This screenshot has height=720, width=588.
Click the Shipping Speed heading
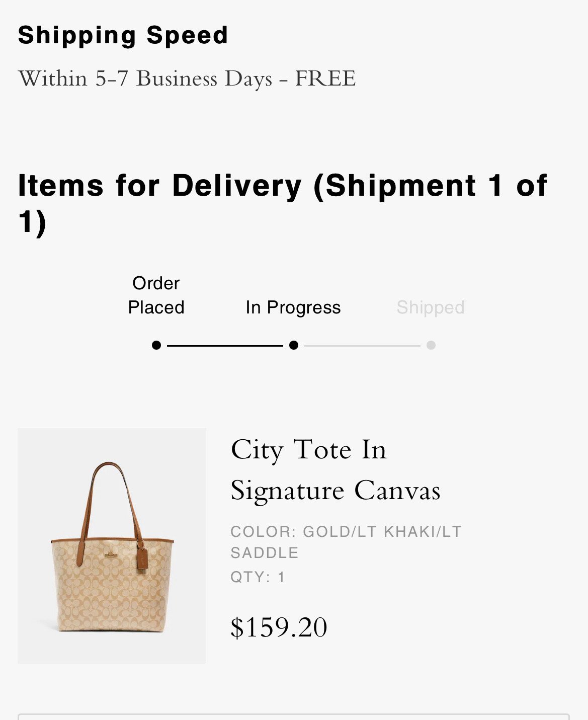(123, 35)
